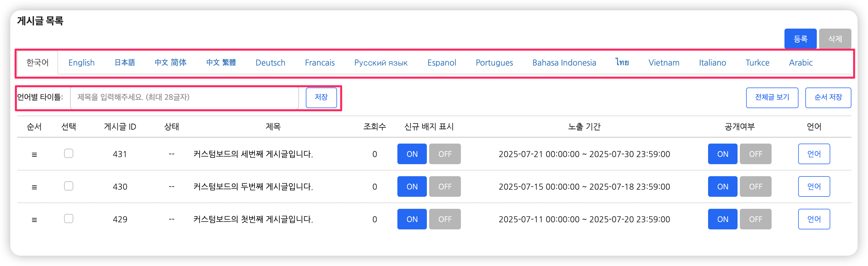Turn OFF new badge for post 431
Viewport: 868px width, 266px height.
445,154
